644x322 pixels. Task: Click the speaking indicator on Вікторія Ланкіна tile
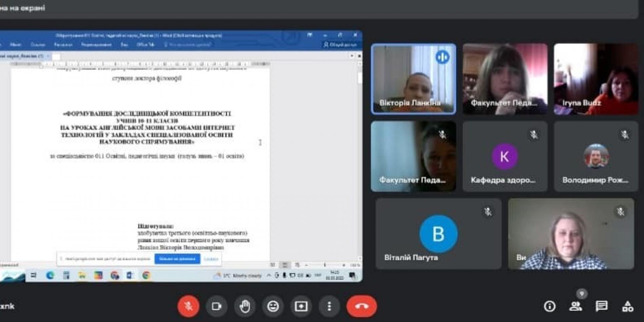442,57
